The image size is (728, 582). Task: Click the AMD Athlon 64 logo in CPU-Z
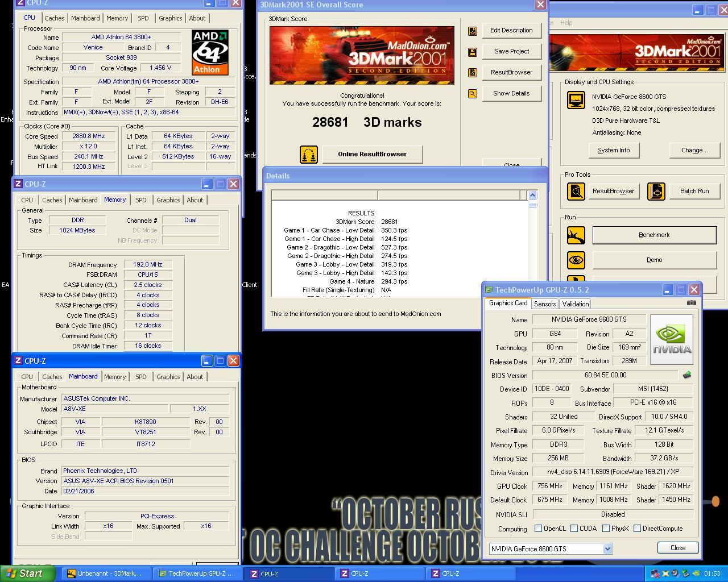pos(210,52)
